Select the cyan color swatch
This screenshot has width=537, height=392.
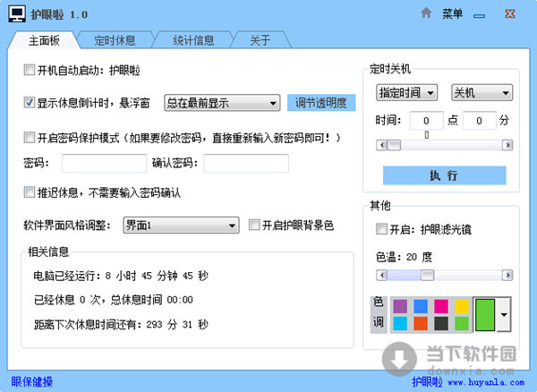400,323
